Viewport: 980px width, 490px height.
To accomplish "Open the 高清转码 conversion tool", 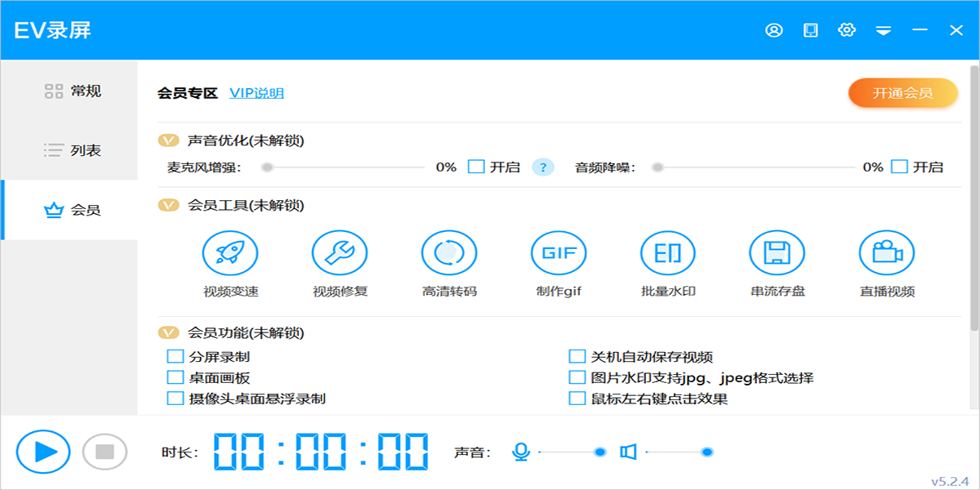I will (449, 253).
